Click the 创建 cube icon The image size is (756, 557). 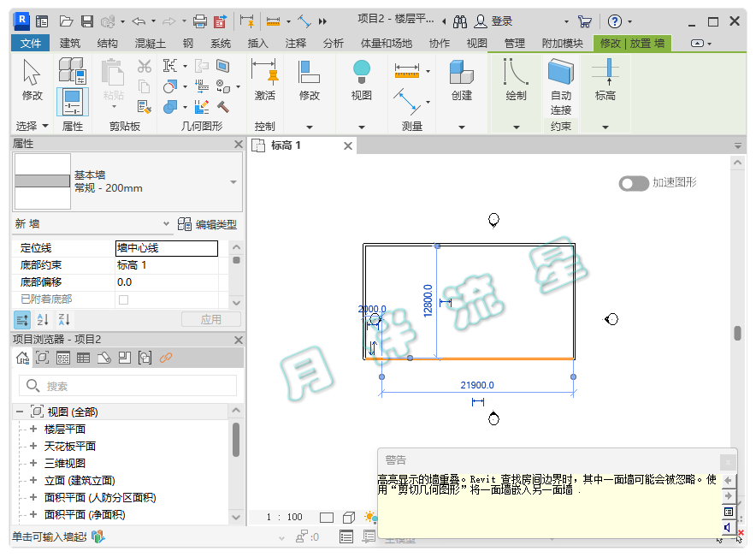pyautogui.click(x=462, y=74)
